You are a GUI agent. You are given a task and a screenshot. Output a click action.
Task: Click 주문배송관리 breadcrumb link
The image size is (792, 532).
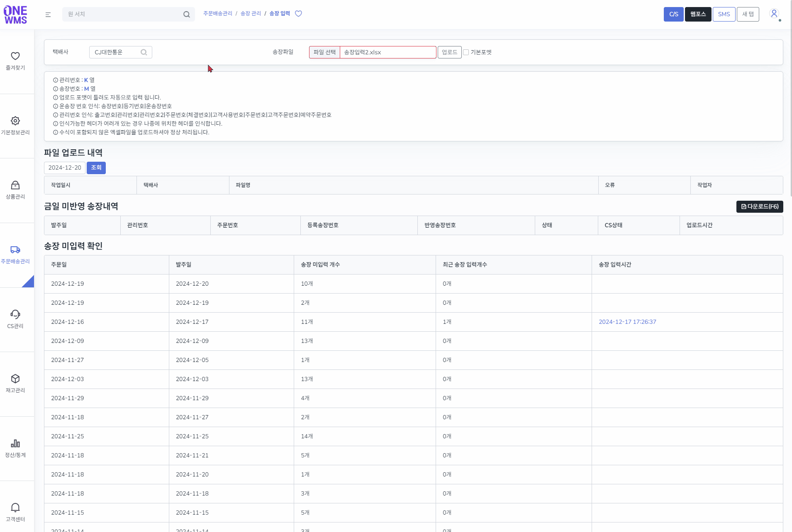coord(217,14)
